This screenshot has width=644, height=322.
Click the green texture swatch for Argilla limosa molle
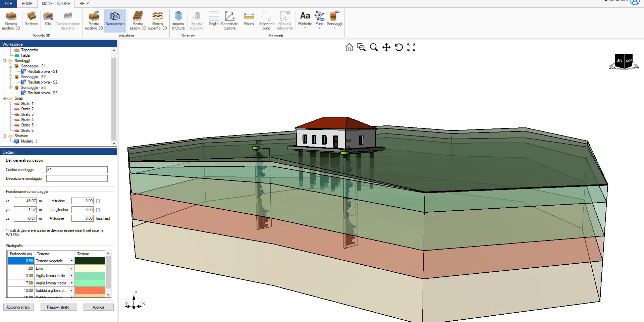pyautogui.click(x=90, y=275)
